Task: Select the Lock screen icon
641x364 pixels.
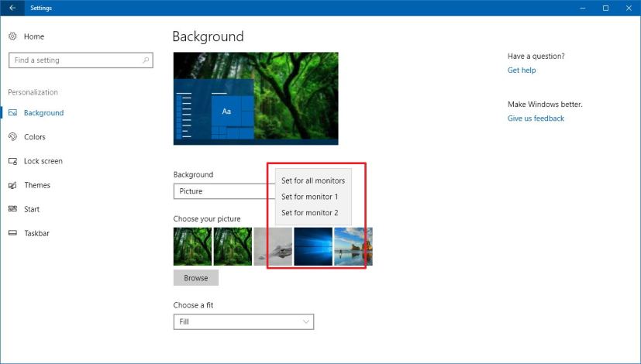Action: [12, 161]
